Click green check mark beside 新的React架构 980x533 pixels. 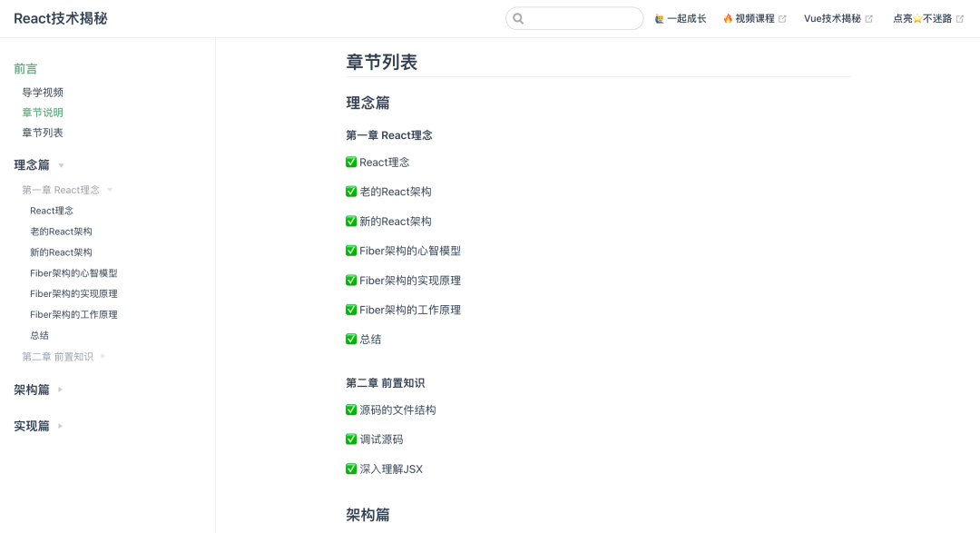(x=351, y=221)
